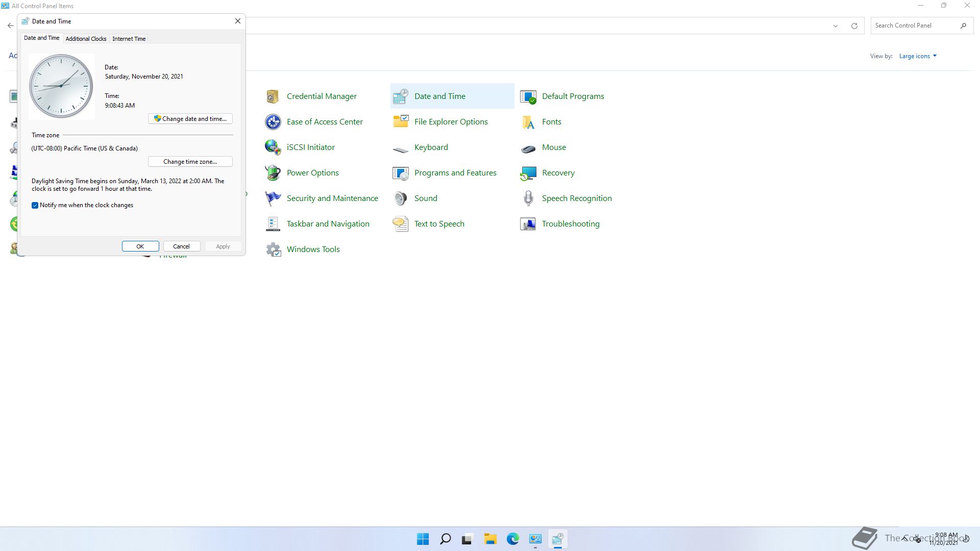Image resolution: width=980 pixels, height=551 pixels.
Task: Click the Date and Time taskbar icon
Action: 557,539
